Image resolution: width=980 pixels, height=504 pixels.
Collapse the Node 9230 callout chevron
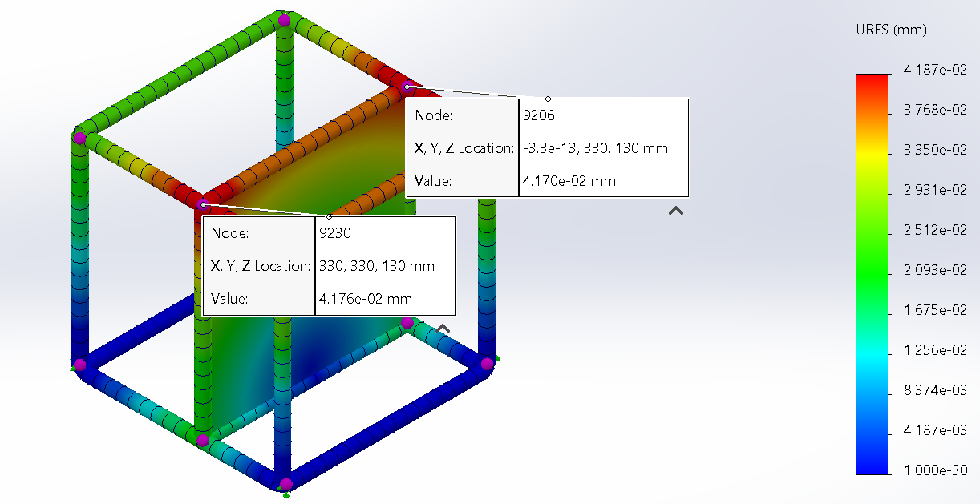pyautogui.click(x=442, y=329)
